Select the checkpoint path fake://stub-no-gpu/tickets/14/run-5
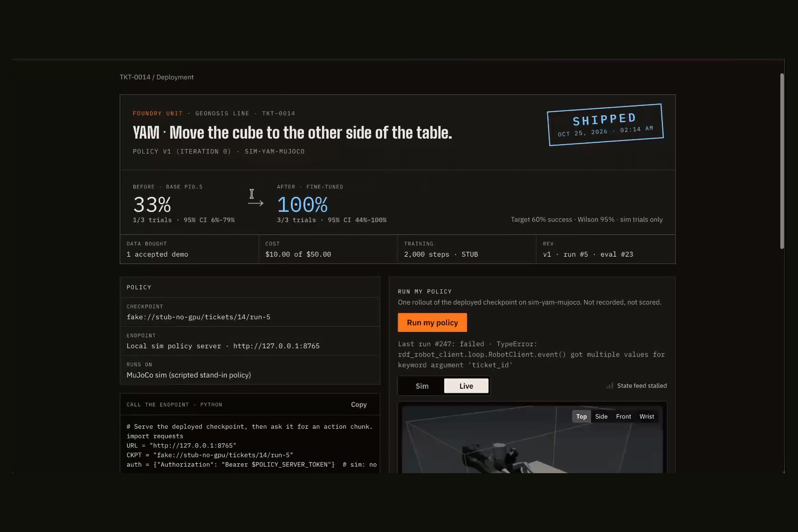 (x=198, y=317)
